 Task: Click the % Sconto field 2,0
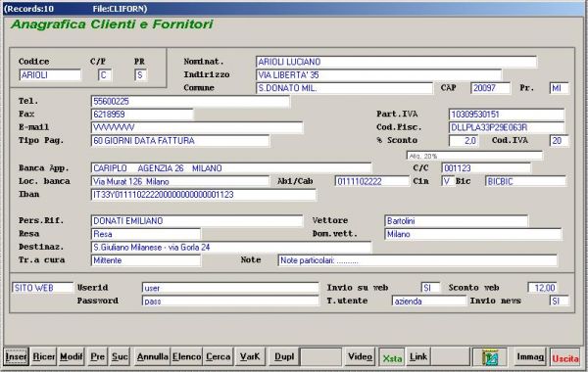[x=464, y=141]
